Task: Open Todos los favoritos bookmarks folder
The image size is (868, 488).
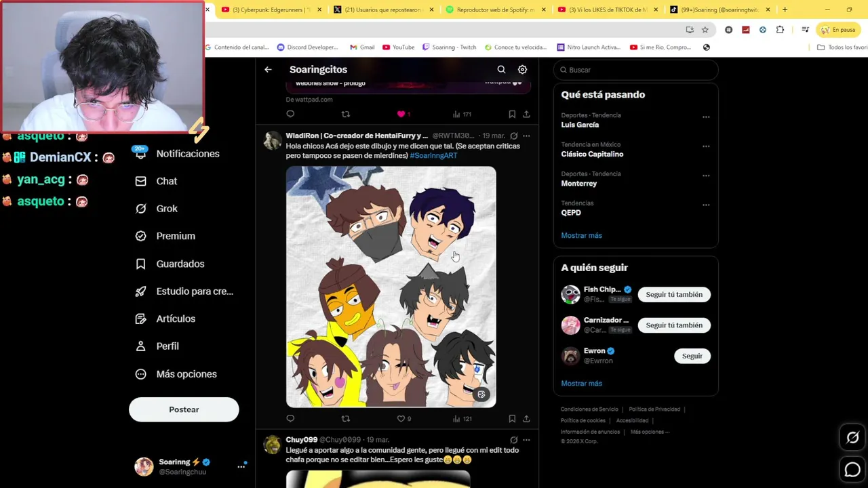Action: click(x=842, y=47)
